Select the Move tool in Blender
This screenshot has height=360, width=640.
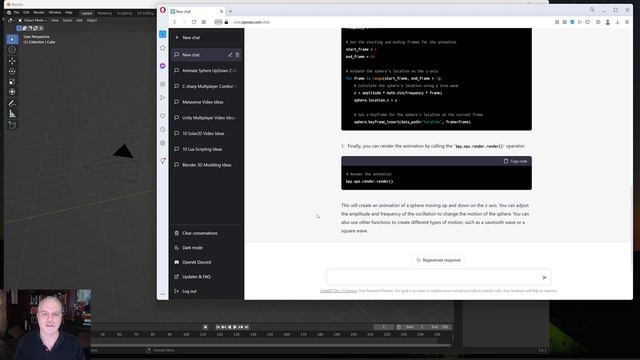pyautogui.click(x=12, y=61)
